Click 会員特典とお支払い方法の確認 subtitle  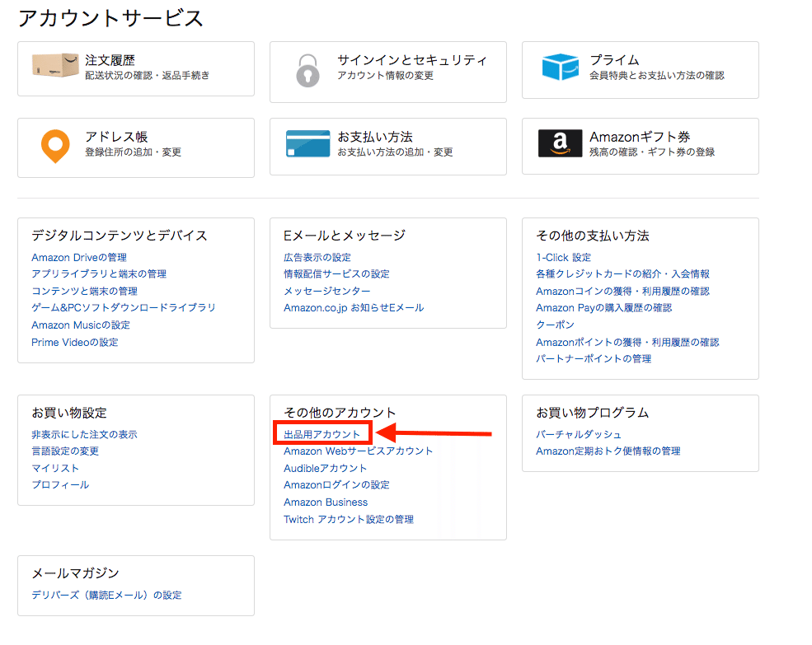(657, 76)
